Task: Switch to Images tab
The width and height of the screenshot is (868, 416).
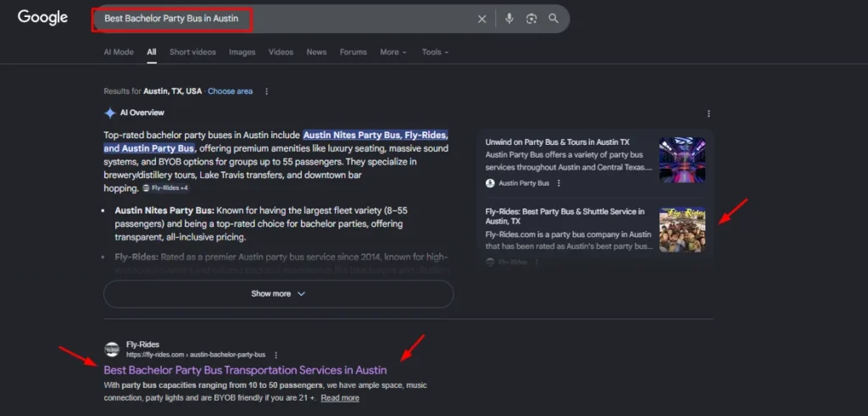Action: click(242, 52)
